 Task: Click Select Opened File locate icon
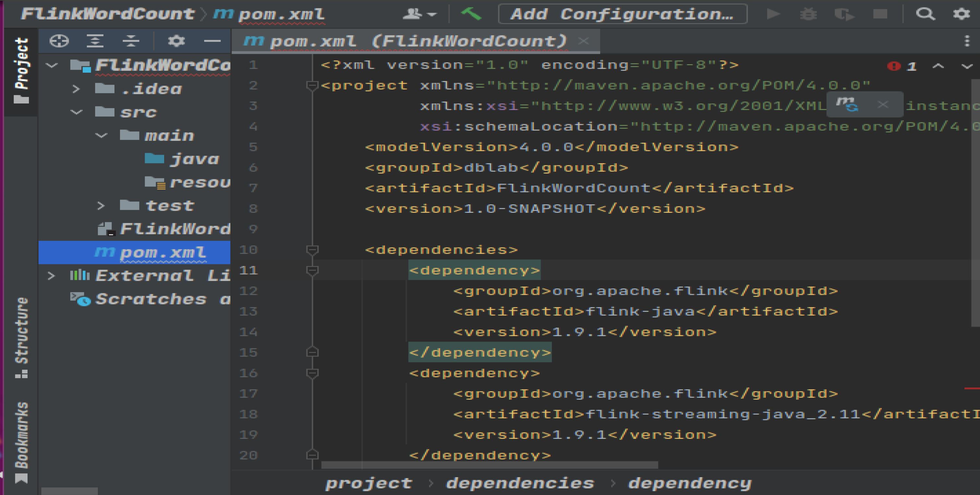coord(59,41)
